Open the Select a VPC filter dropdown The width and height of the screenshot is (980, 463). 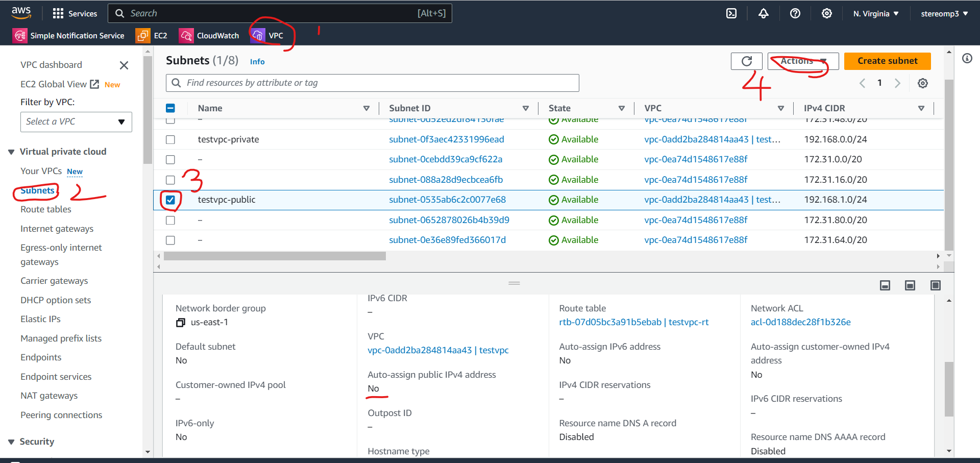pos(76,122)
